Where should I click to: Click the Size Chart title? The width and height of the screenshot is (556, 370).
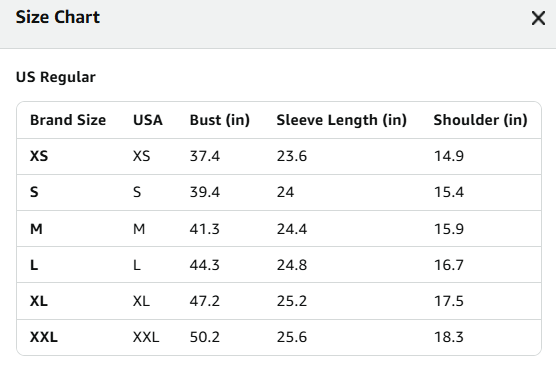(58, 17)
